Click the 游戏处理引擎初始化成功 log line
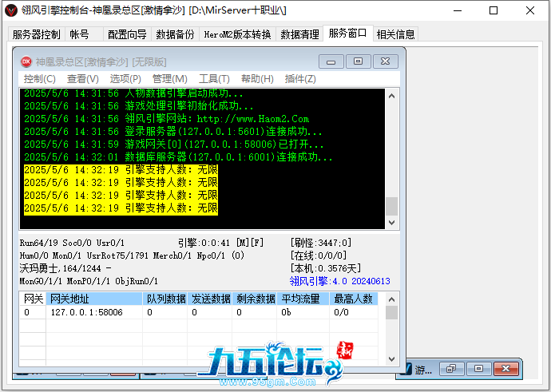Image resolution: width=551 pixels, height=392 pixels. click(138, 105)
